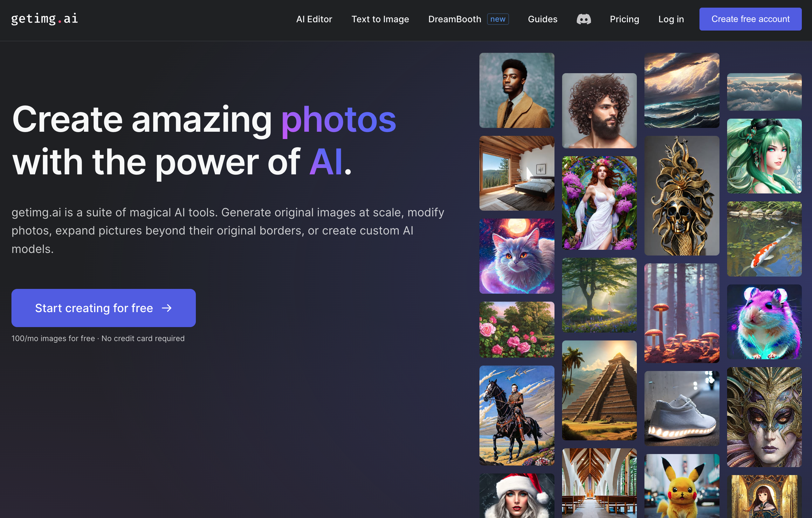Open the green-haired anime girl image

coord(764,156)
